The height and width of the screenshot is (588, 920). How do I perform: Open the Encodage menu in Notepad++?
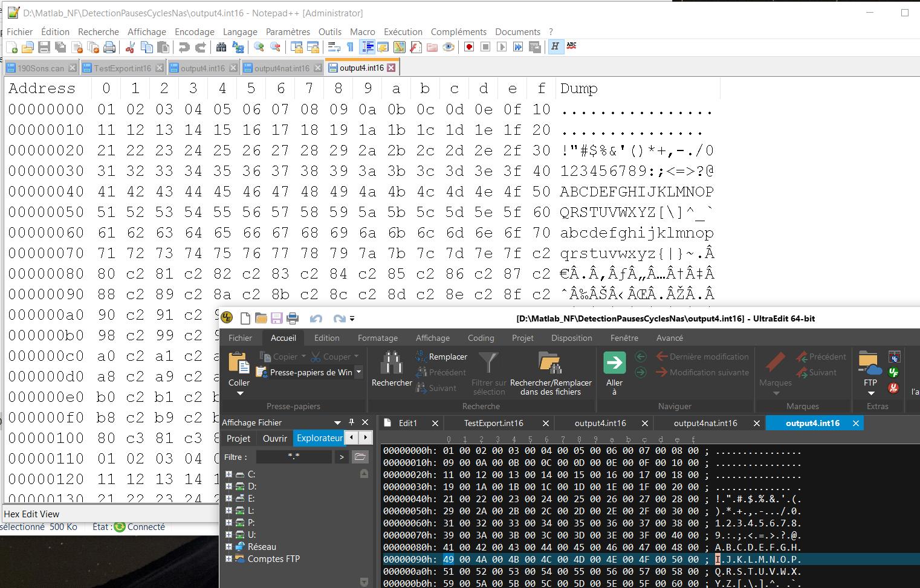tap(194, 32)
